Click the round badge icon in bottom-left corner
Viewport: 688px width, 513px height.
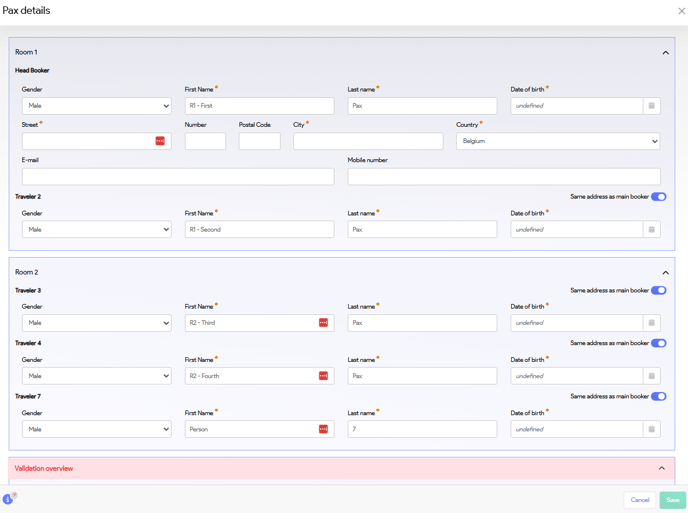tap(8, 498)
